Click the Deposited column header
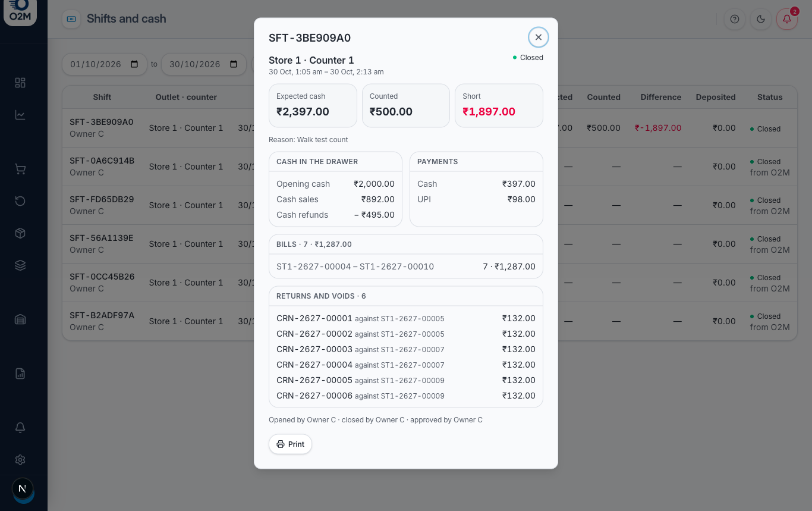Viewport: 812px width, 511px height. [716, 97]
